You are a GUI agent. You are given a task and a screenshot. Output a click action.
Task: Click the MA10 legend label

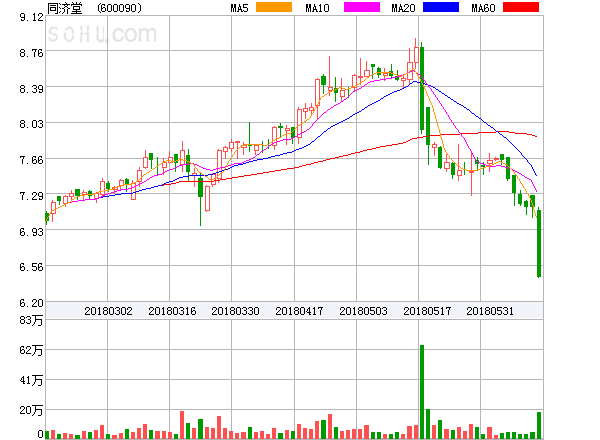tap(317, 8)
